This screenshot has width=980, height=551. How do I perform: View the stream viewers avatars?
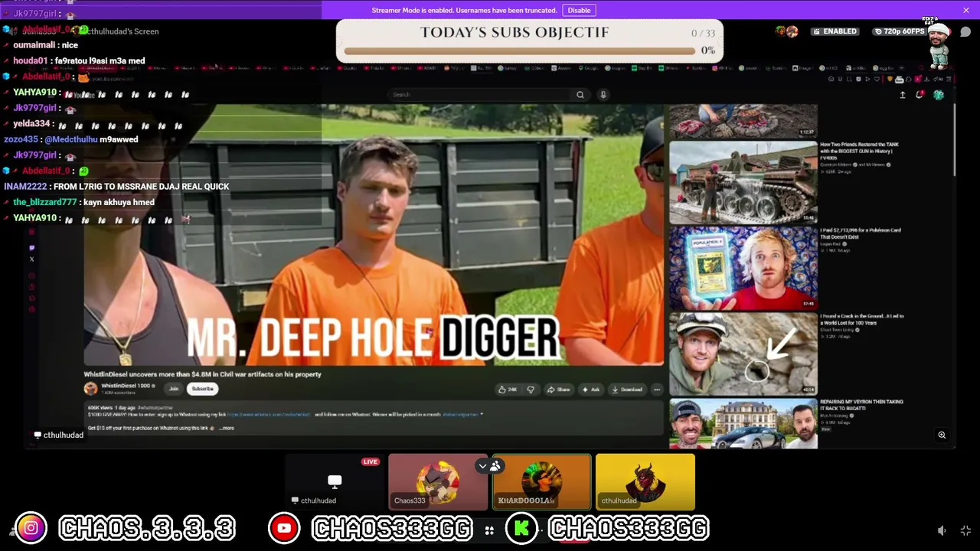[x=786, y=31]
